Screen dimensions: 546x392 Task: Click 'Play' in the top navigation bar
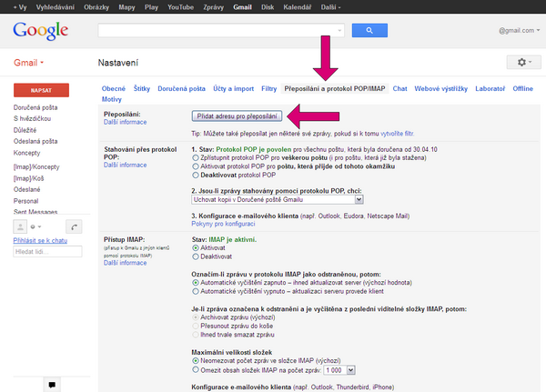coord(151,7)
